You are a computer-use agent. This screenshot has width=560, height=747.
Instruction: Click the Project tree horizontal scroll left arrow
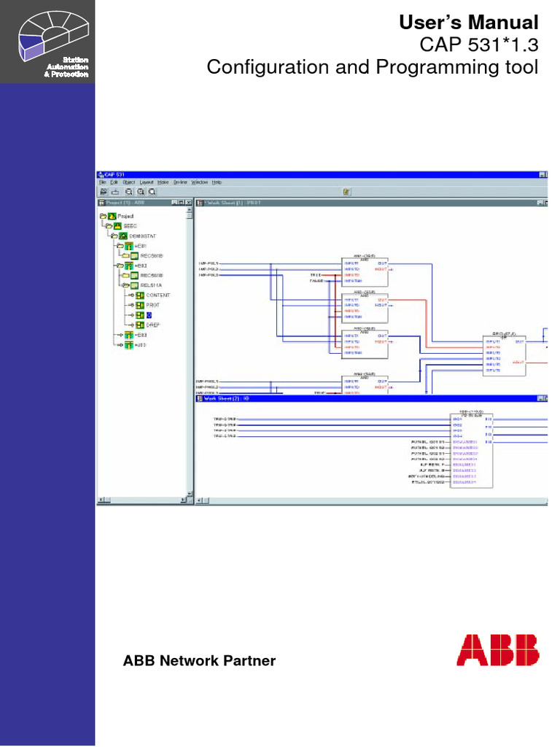tap(101, 500)
